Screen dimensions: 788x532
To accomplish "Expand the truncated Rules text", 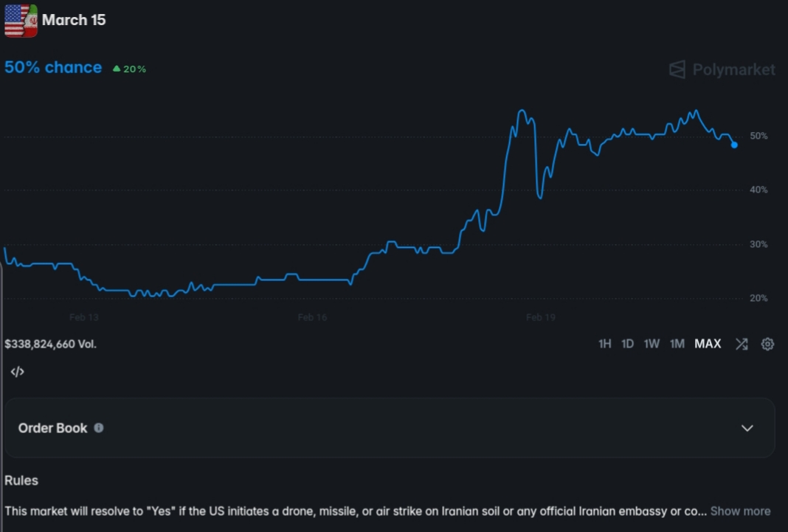I will coord(740,511).
